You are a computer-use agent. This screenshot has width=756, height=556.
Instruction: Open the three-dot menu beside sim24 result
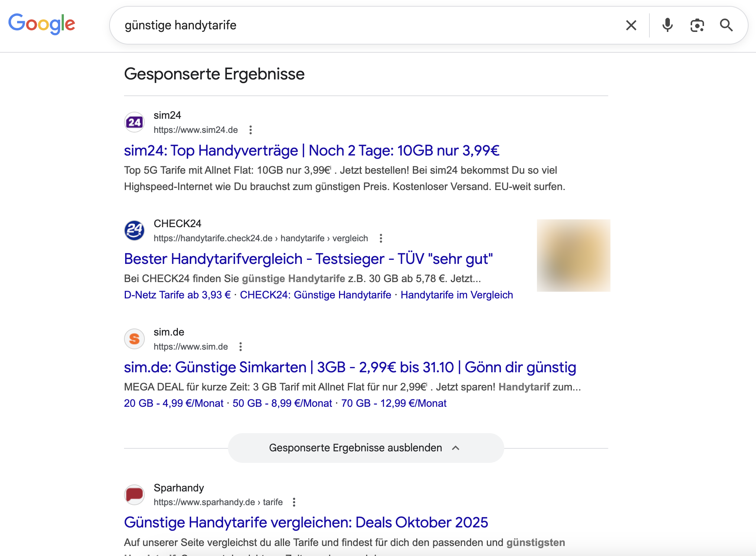click(x=251, y=130)
